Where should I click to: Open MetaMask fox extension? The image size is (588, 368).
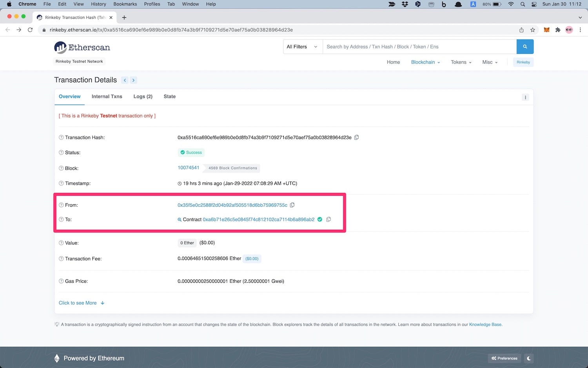coord(546,30)
